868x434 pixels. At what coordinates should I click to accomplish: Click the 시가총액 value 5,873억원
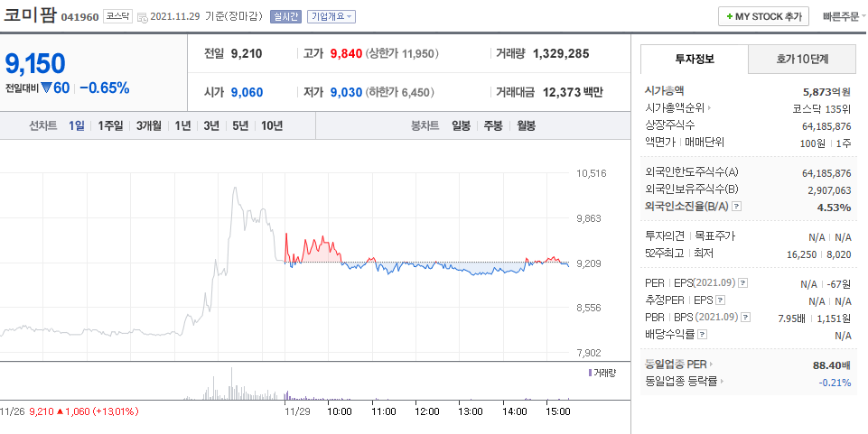pyautogui.click(x=826, y=92)
